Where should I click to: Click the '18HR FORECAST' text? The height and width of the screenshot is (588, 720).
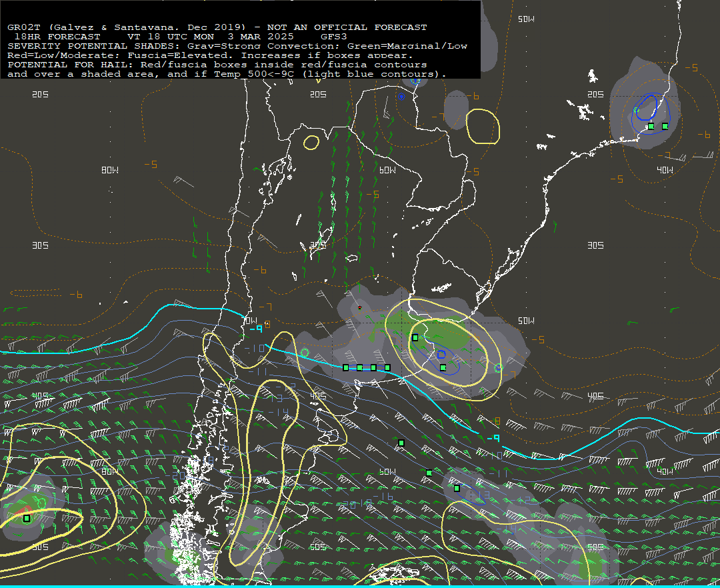[57, 37]
